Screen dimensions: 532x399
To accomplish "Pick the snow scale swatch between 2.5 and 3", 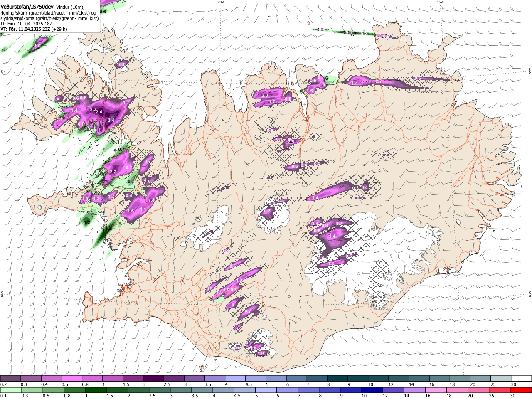I will pyautogui.click(x=173, y=379).
